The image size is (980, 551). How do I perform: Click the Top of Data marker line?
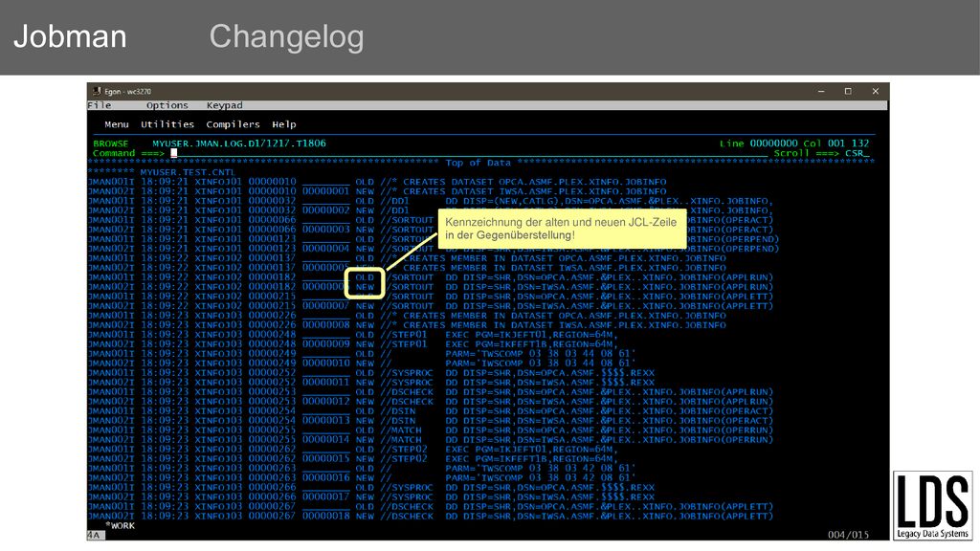coord(480,163)
